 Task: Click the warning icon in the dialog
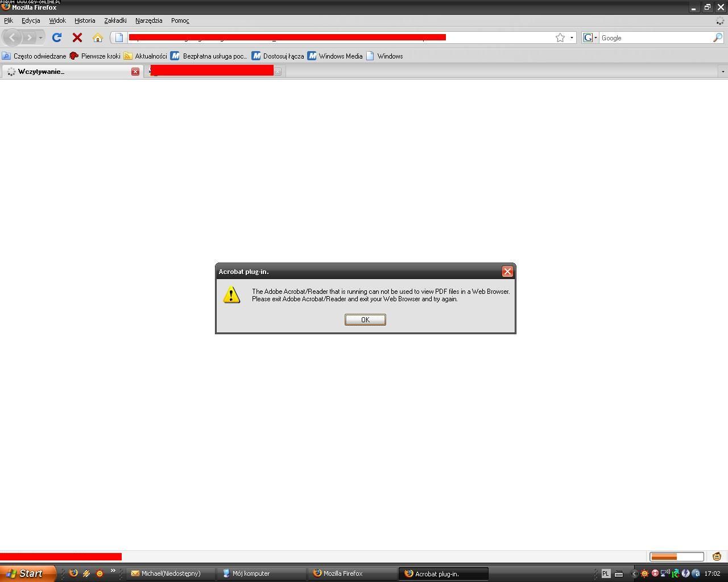231,294
